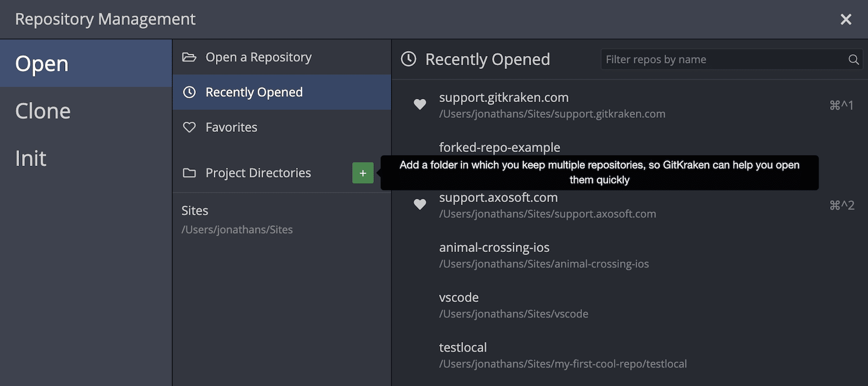The height and width of the screenshot is (386, 868).
Task: Open the animal-crossing-ios repository
Action: tap(544, 255)
